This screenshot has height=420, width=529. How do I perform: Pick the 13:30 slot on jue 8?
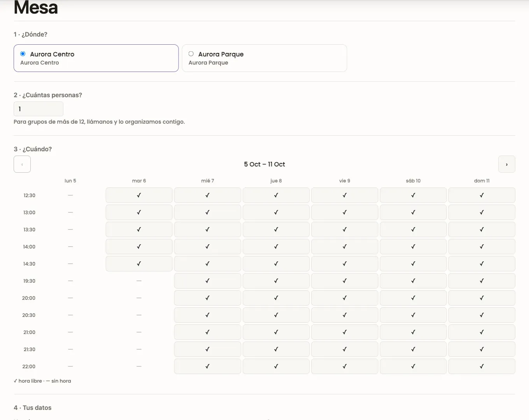276,229
